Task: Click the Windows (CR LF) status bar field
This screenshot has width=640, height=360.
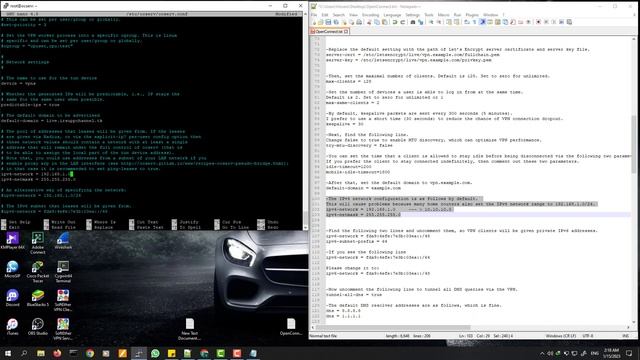Action: [561, 336]
